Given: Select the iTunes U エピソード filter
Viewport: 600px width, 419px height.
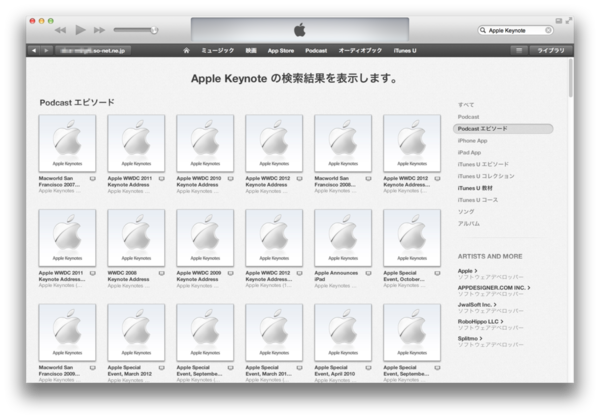Looking at the screenshot, I should 483,165.
